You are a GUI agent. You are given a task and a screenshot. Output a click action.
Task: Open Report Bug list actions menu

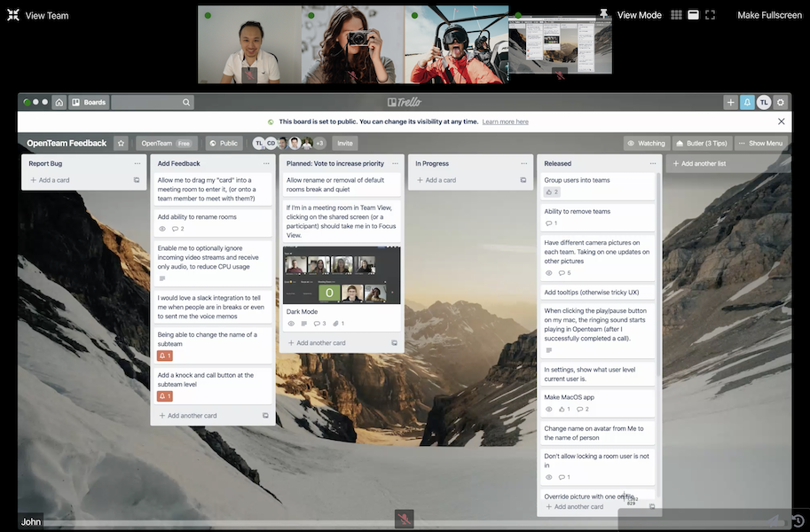pos(138,163)
